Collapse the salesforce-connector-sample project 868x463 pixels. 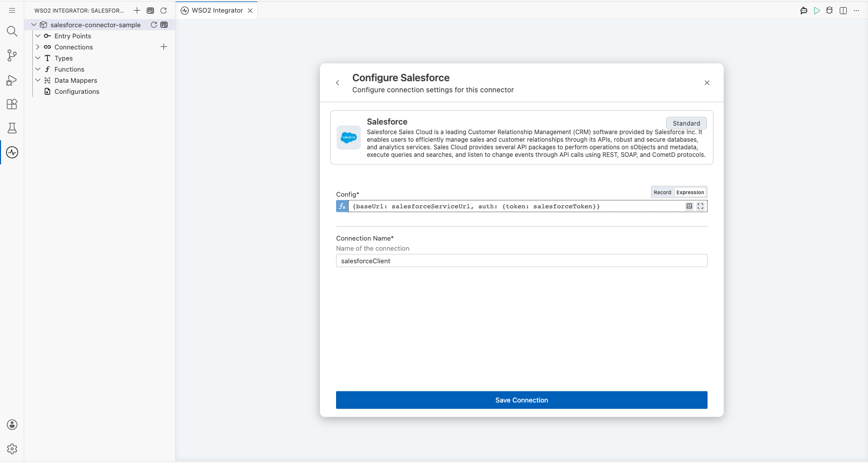(x=34, y=25)
